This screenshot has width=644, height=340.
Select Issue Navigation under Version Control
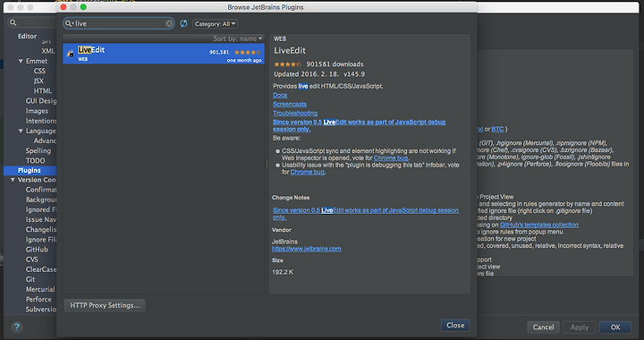tap(40, 220)
